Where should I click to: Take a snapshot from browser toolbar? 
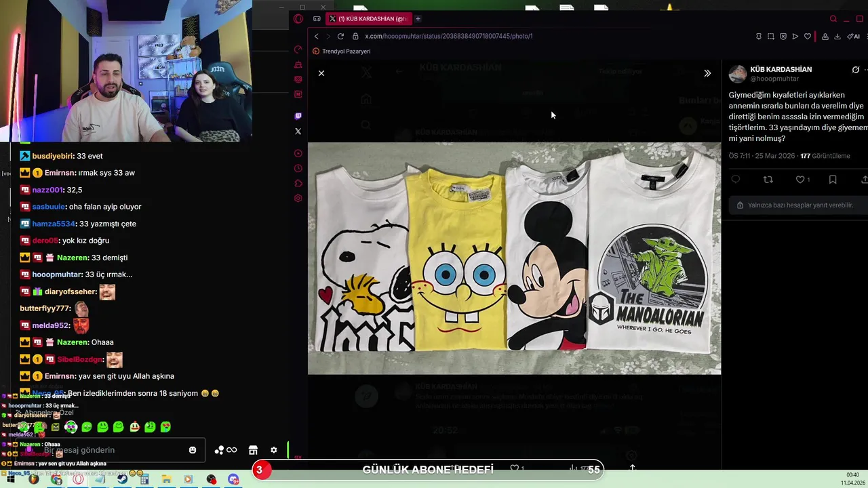click(x=771, y=37)
